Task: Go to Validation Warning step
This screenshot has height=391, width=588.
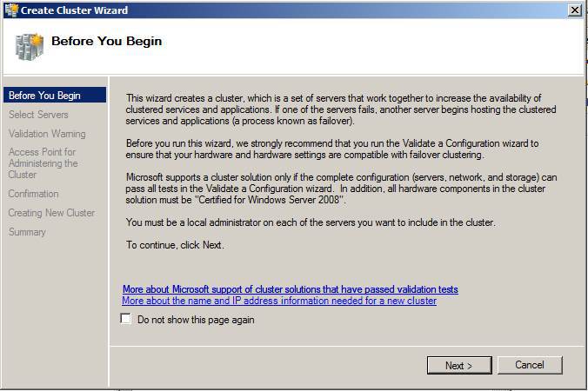Action: point(47,134)
